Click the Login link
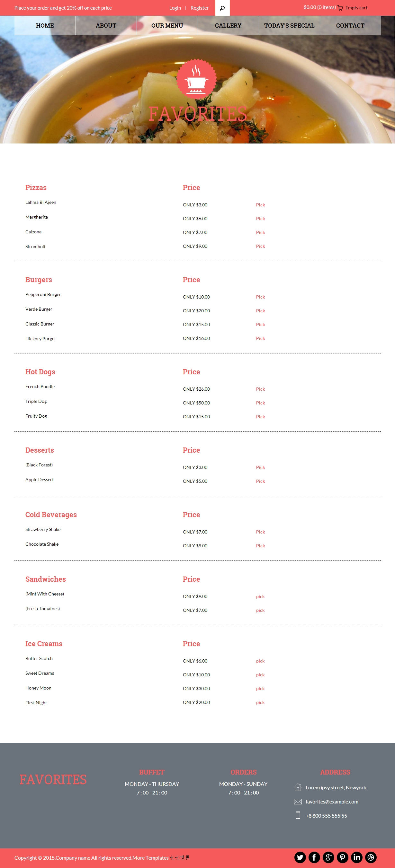The width and height of the screenshot is (395, 868). tap(175, 8)
